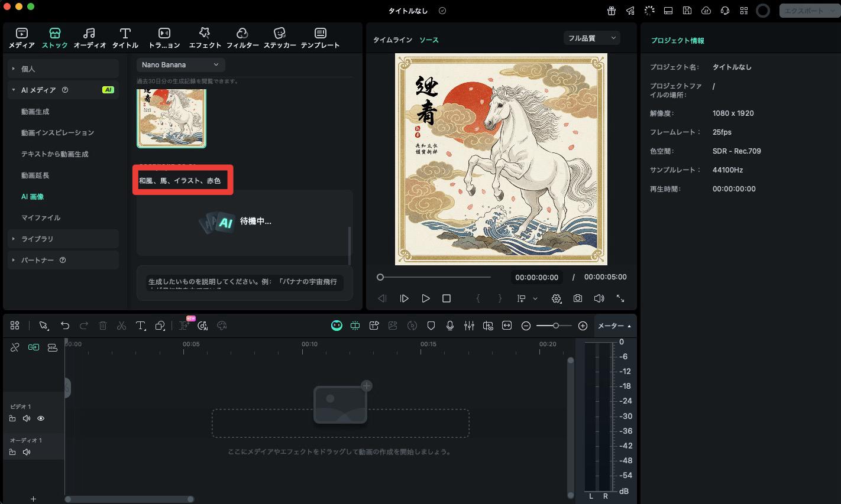The height and width of the screenshot is (504, 841).
Task: Click the Add text tool icon
Action: click(x=140, y=326)
